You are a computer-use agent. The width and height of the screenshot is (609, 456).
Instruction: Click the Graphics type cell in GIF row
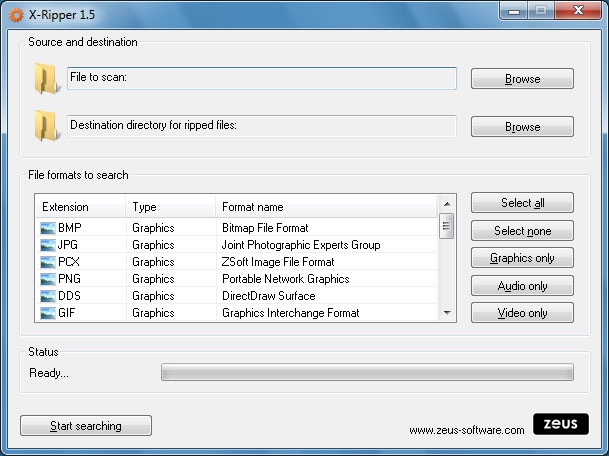[x=153, y=313]
